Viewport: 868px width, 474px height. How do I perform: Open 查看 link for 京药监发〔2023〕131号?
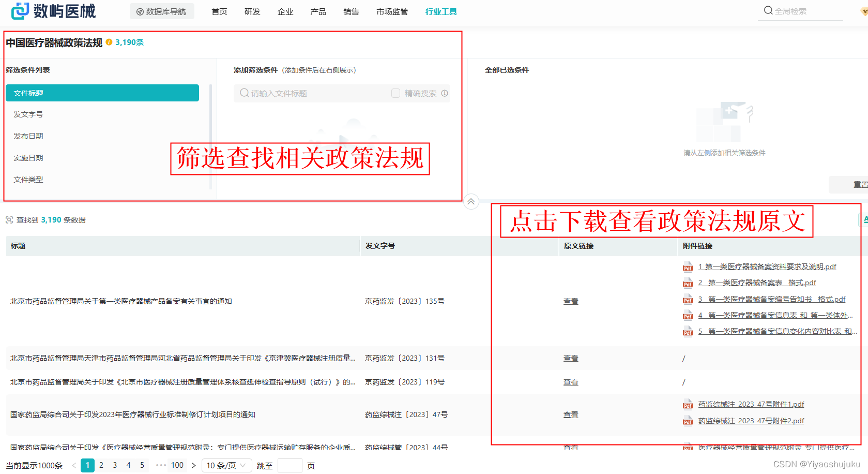point(571,358)
